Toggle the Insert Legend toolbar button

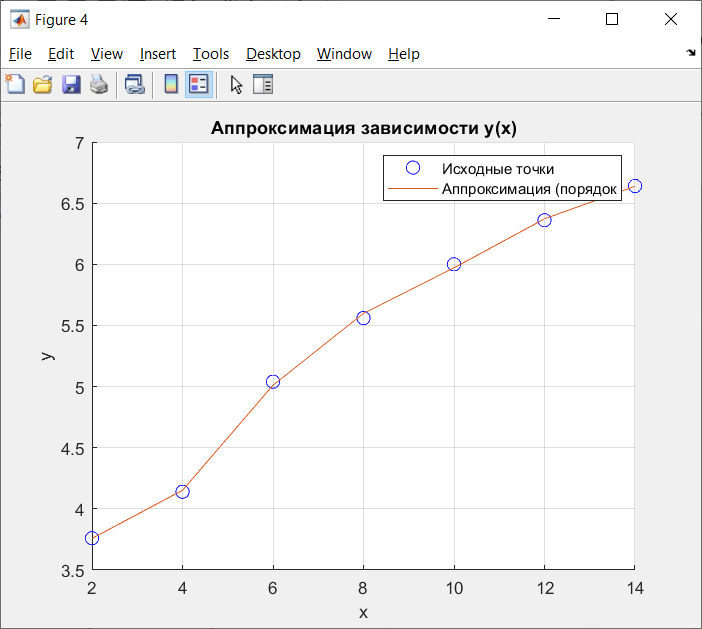[x=199, y=84]
